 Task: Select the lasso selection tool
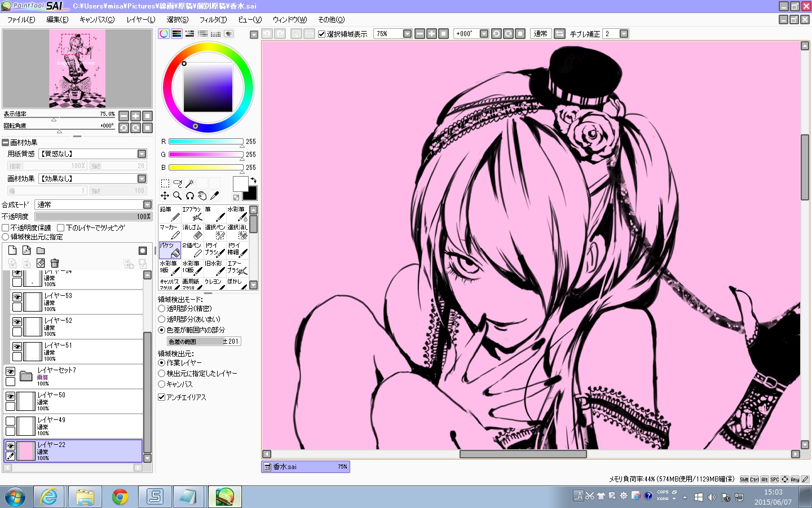pyautogui.click(x=178, y=183)
